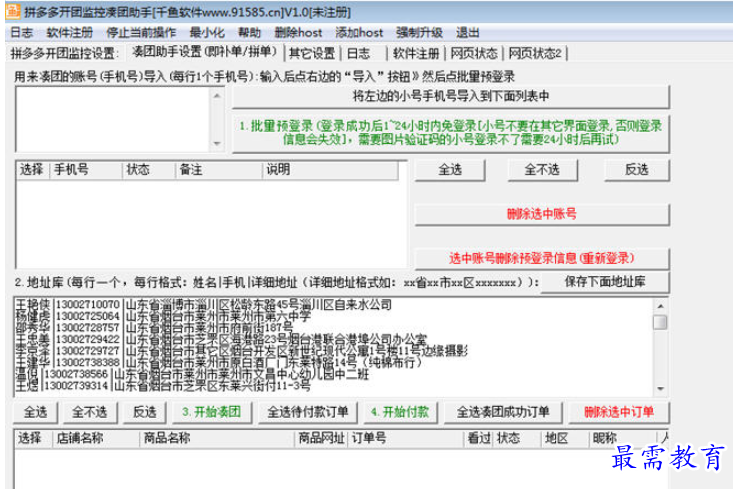The width and height of the screenshot is (733, 489).
Task: Click 保存下面地址库 button
Action: pyautogui.click(x=605, y=282)
